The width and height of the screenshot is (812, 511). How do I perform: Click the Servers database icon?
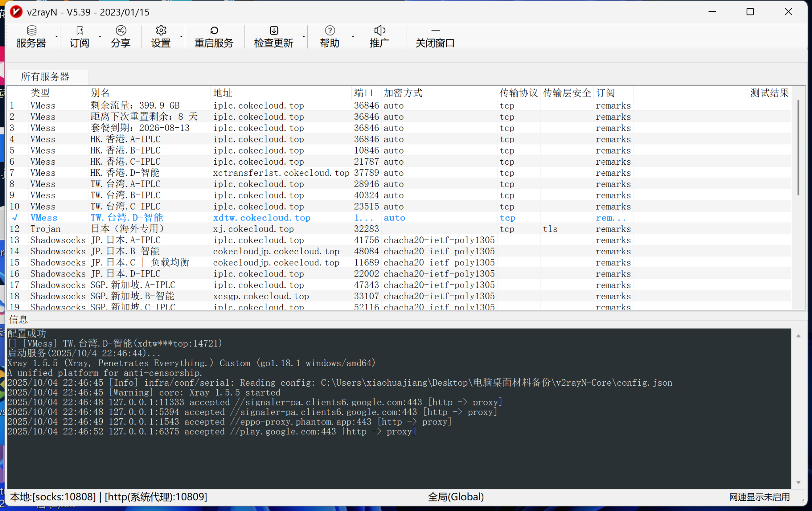point(32,31)
